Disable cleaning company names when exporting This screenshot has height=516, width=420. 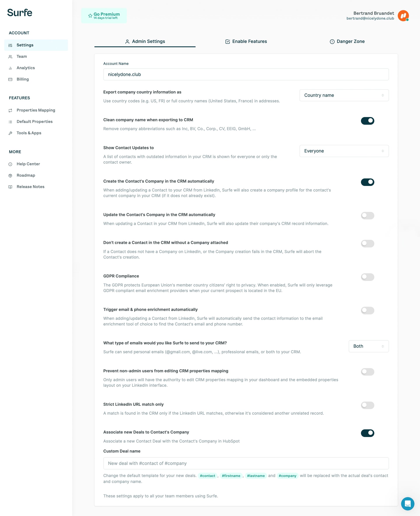367,121
